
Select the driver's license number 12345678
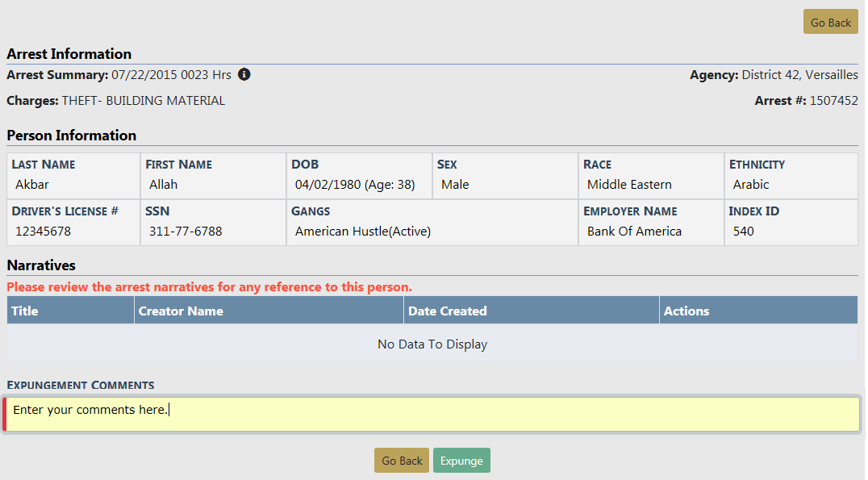click(43, 232)
